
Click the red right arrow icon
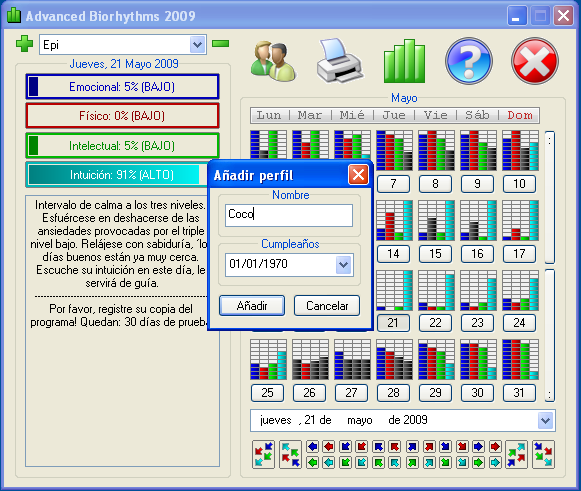(495, 447)
